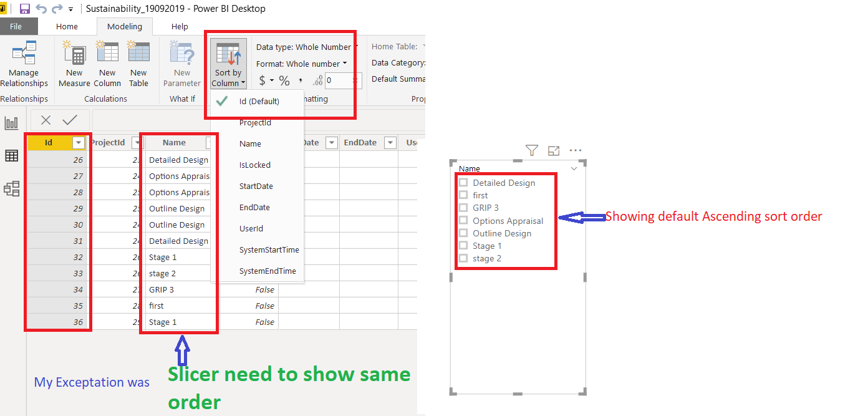Select the Name column header
Viewport: 868px width, 416px height.
[174, 143]
